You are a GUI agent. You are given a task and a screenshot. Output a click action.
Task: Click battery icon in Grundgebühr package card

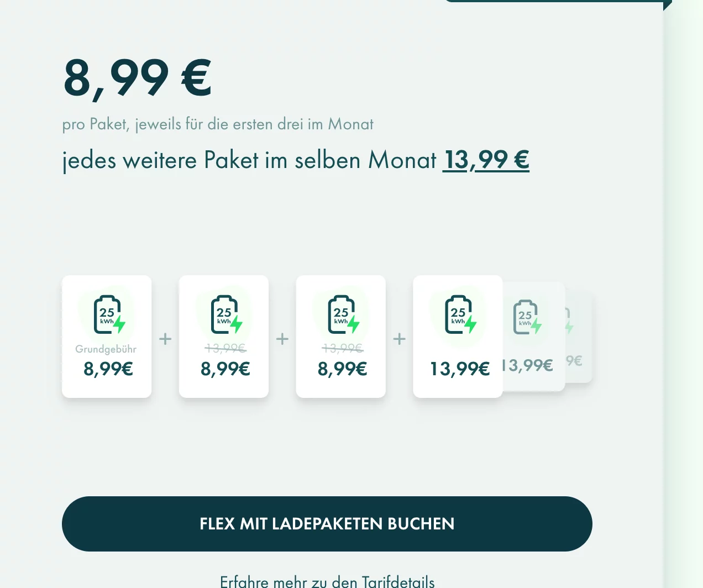[109, 314]
